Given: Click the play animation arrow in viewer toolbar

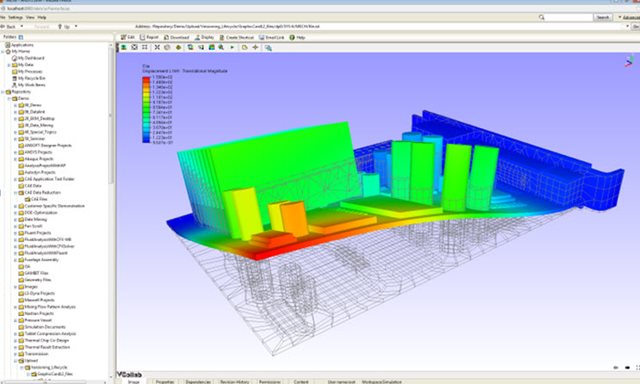Looking at the screenshot, I should tap(232, 47).
